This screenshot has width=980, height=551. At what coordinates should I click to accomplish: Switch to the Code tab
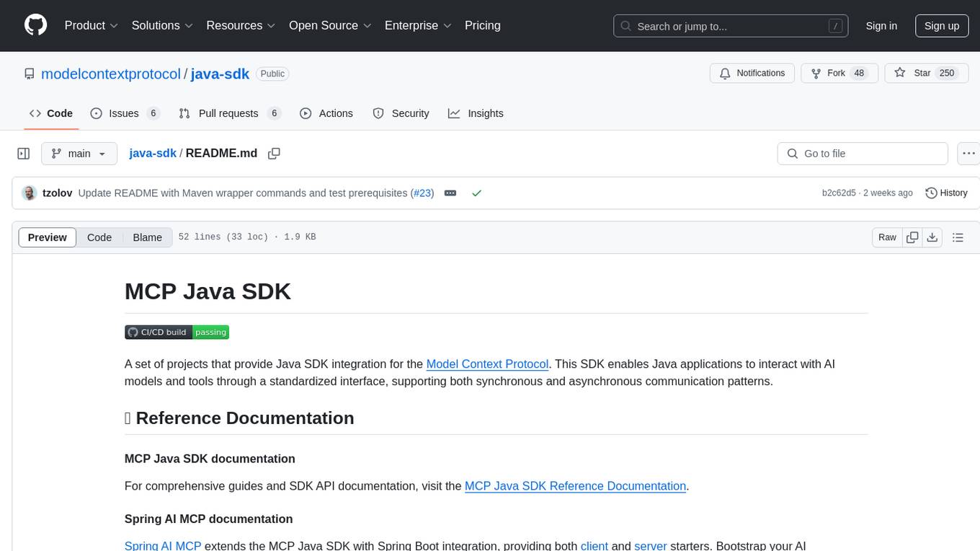coord(51,113)
